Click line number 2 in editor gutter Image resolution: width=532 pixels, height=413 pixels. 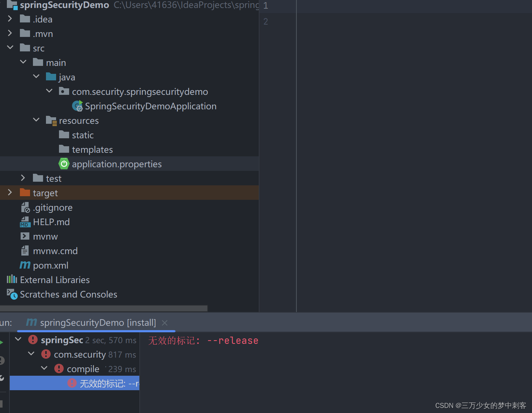pyautogui.click(x=266, y=21)
